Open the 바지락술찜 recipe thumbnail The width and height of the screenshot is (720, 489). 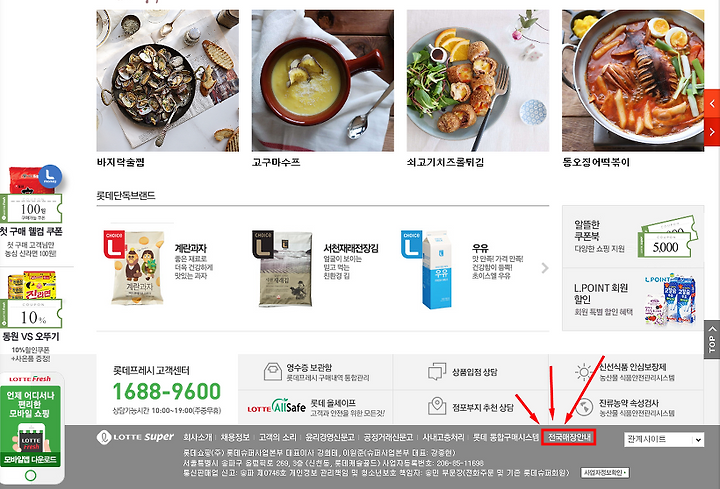[x=168, y=81]
